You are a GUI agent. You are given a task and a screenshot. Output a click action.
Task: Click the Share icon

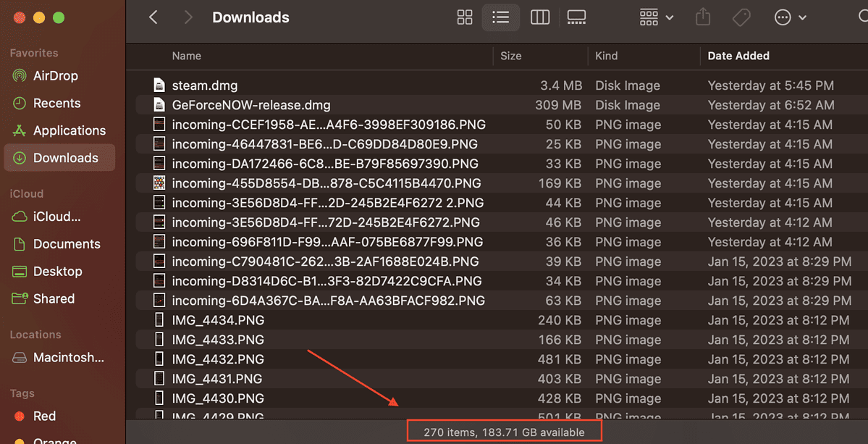coord(701,17)
